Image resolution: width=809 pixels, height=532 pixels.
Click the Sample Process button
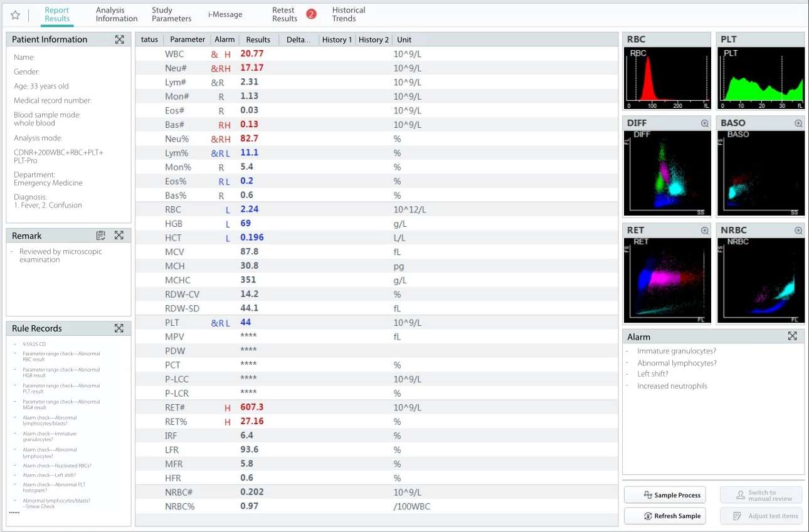(x=665, y=495)
